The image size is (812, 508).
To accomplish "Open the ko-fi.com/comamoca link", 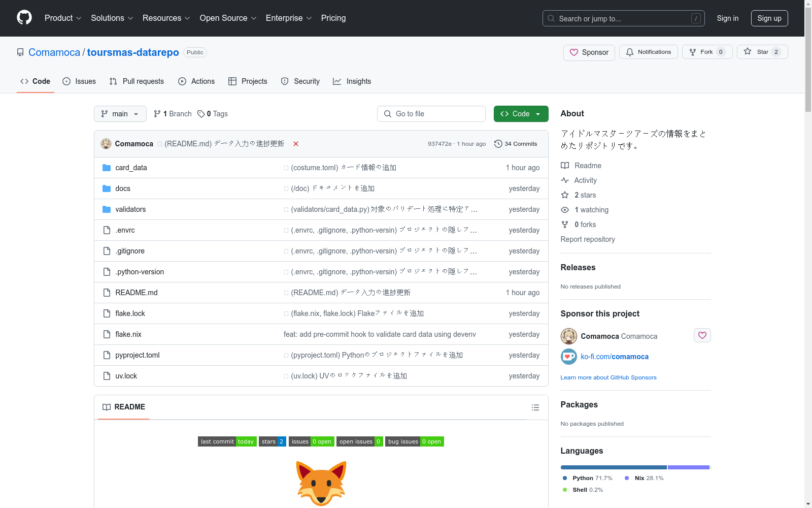I will (615, 357).
